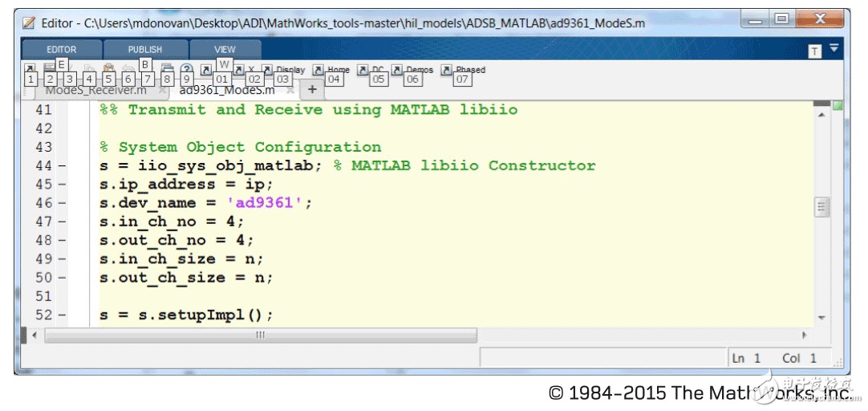Open the Phased shortcut in the toolbar
The image size is (868, 411).
tap(448, 70)
